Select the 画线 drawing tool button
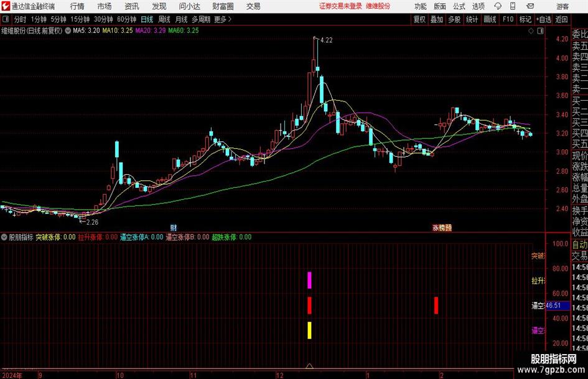 490,19
